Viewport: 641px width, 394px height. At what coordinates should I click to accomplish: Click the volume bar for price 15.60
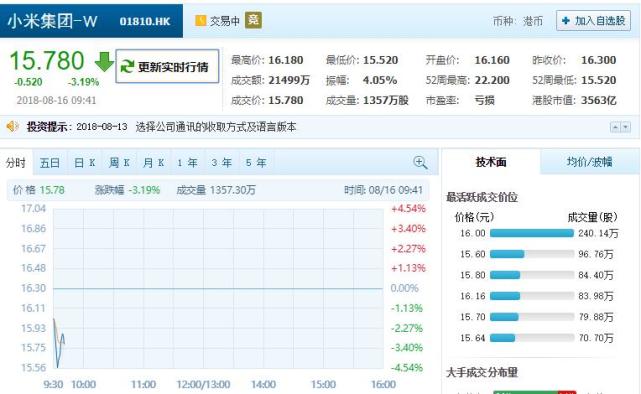pos(532,254)
